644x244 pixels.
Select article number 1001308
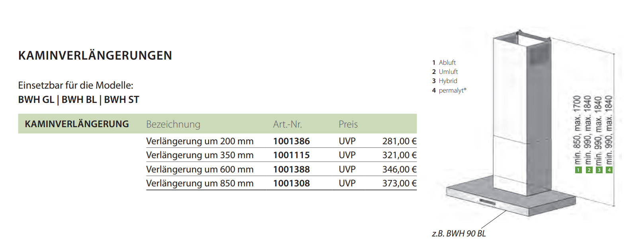[x=291, y=183]
